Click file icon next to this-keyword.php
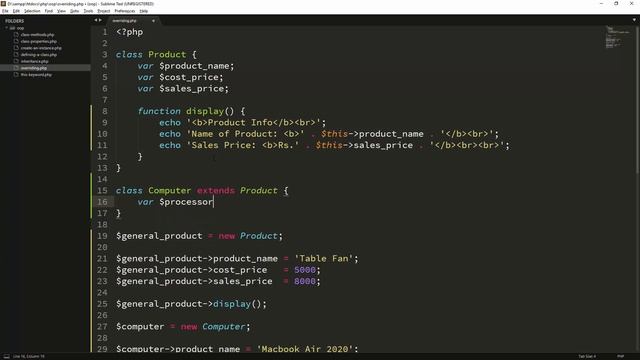640x360 pixels. click(x=16, y=75)
